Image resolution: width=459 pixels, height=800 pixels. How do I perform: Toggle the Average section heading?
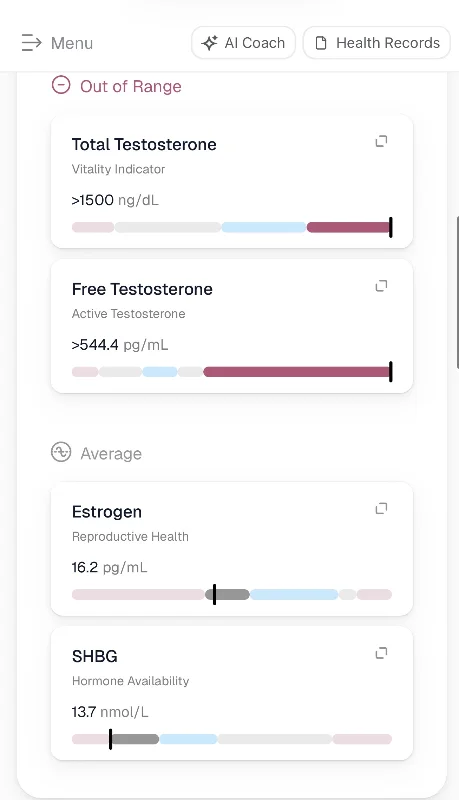[x=96, y=453]
